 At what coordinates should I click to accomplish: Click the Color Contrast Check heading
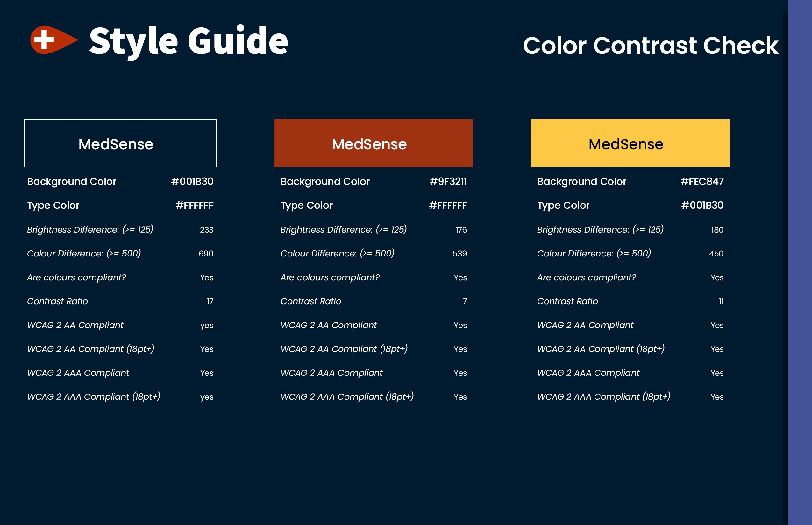tap(651, 45)
